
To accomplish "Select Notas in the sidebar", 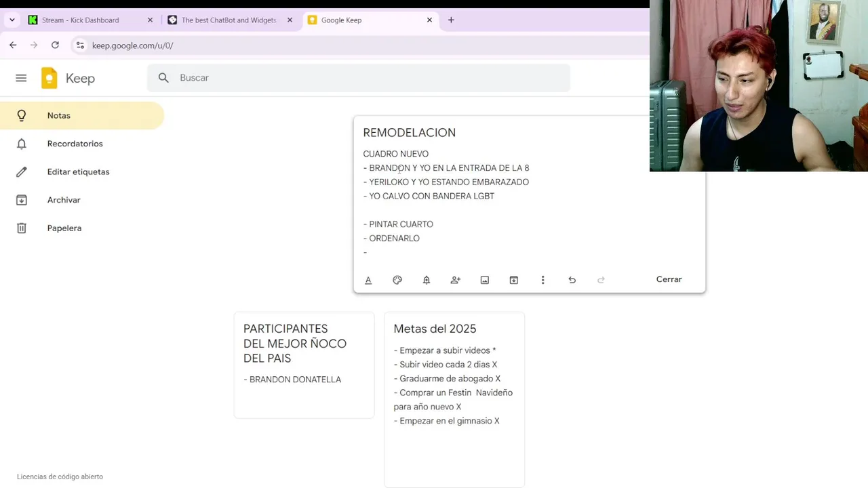I will click(x=82, y=115).
